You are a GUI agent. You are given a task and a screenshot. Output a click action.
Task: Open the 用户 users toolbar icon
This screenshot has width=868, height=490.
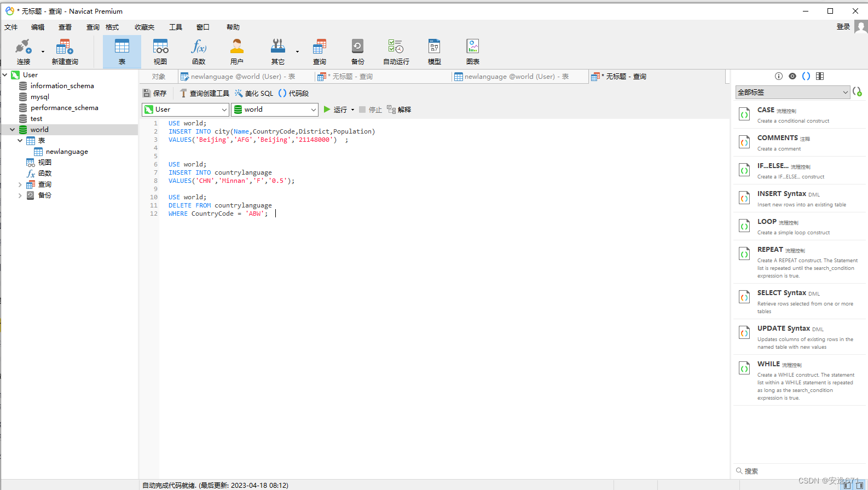click(x=237, y=52)
